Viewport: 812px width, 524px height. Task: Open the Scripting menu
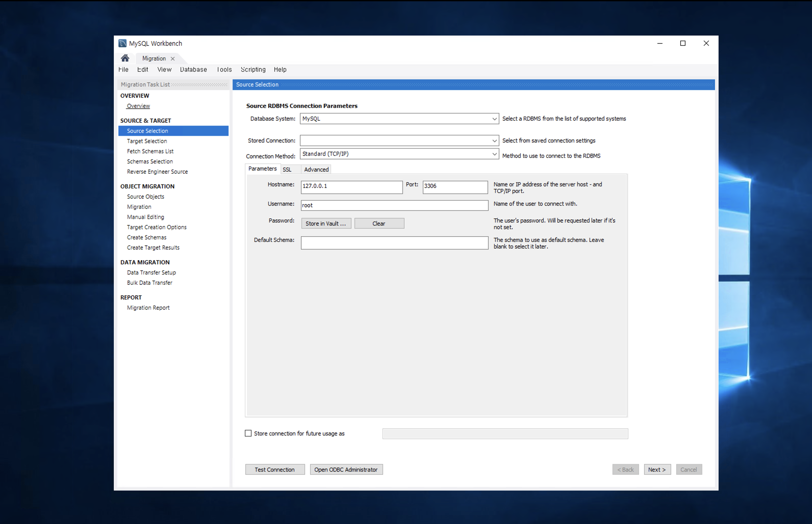253,69
